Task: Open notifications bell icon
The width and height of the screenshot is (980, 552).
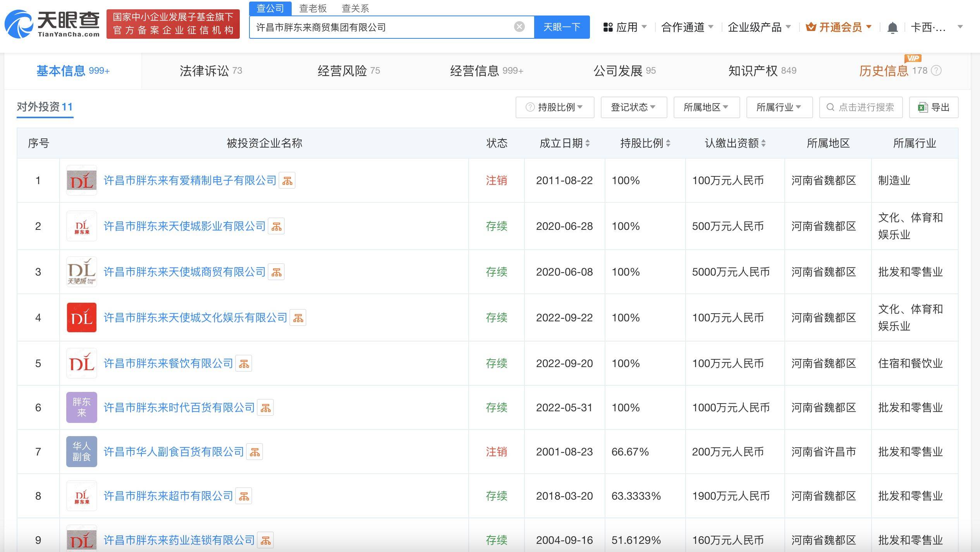Action: (892, 28)
